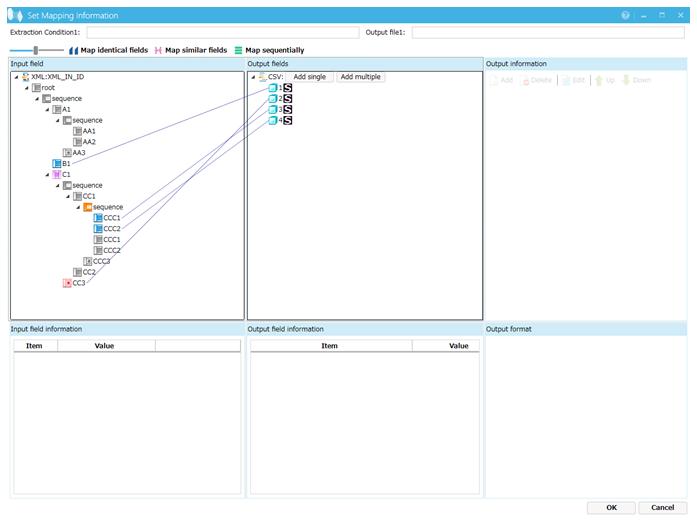Select the blue B1 field icon
Image resolution: width=697 pixels, height=522 pixels.
(x=56, y=164)
